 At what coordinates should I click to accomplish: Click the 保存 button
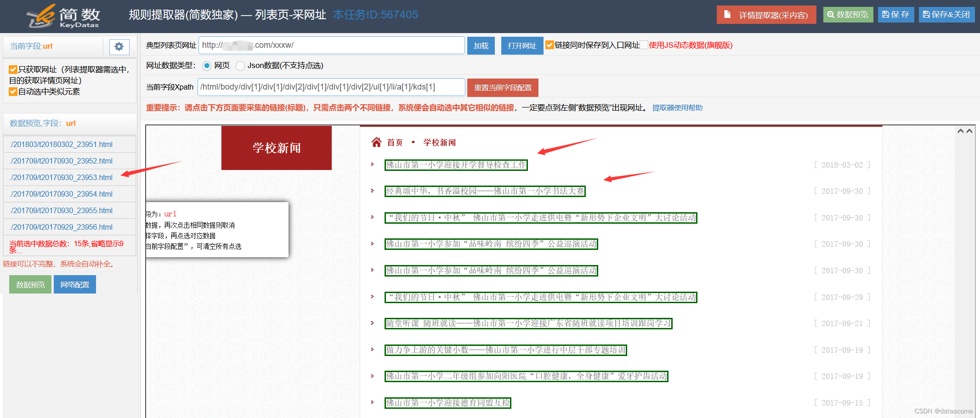896,14
